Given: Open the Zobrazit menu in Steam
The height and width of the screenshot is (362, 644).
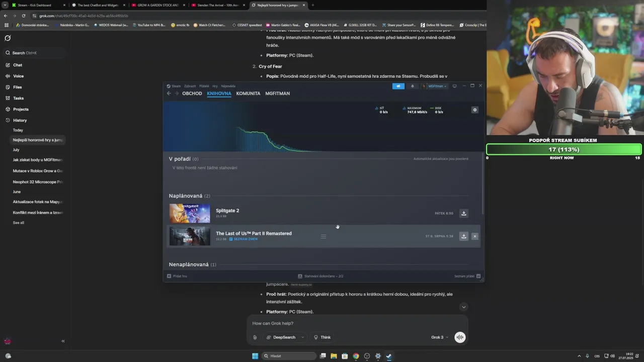Looking at the screenshot, I should point(190,86).
